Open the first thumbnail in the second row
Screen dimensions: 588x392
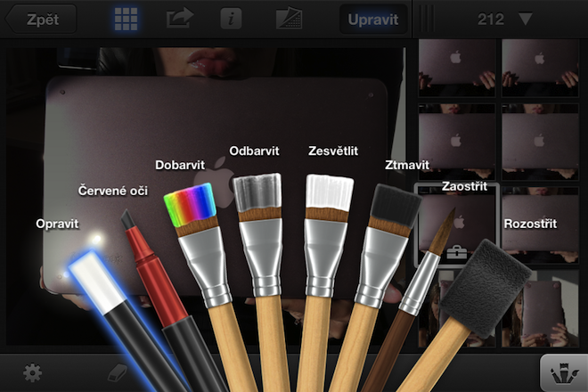(x=457, y=143)
